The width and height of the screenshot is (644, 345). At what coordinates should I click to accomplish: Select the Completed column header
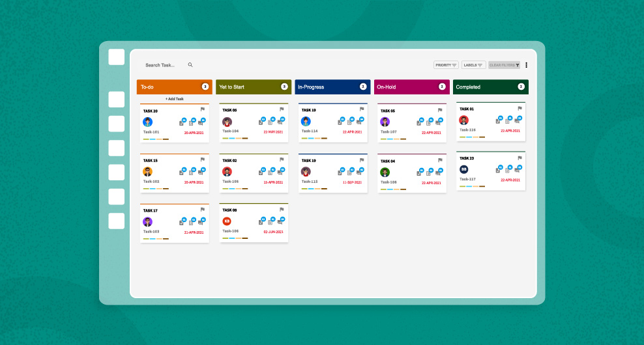(x=491, y=87)
